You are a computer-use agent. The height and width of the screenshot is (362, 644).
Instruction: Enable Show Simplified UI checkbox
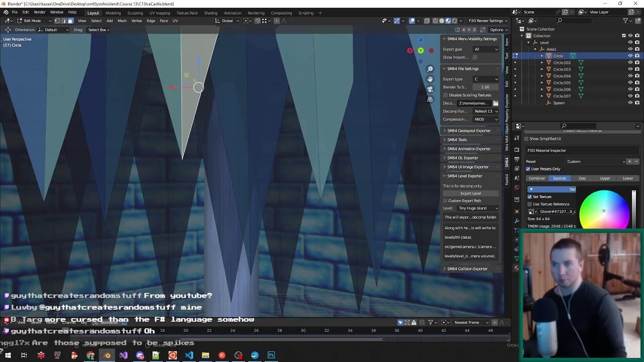point(526,139)
